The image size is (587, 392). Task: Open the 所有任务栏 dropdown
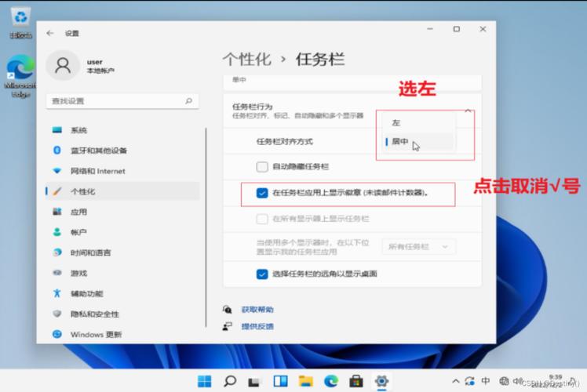click(x=418, y=247)
